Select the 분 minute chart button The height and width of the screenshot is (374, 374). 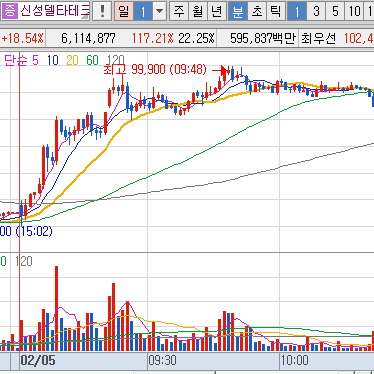[x=238, y=11]
